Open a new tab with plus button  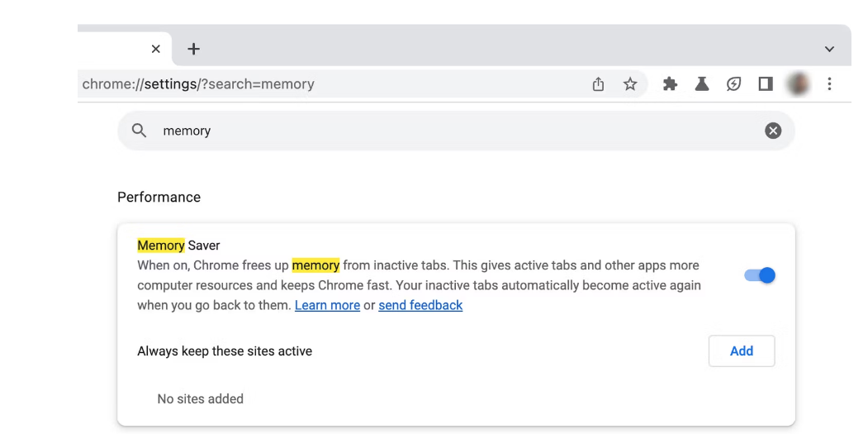[x=193, y=50]
